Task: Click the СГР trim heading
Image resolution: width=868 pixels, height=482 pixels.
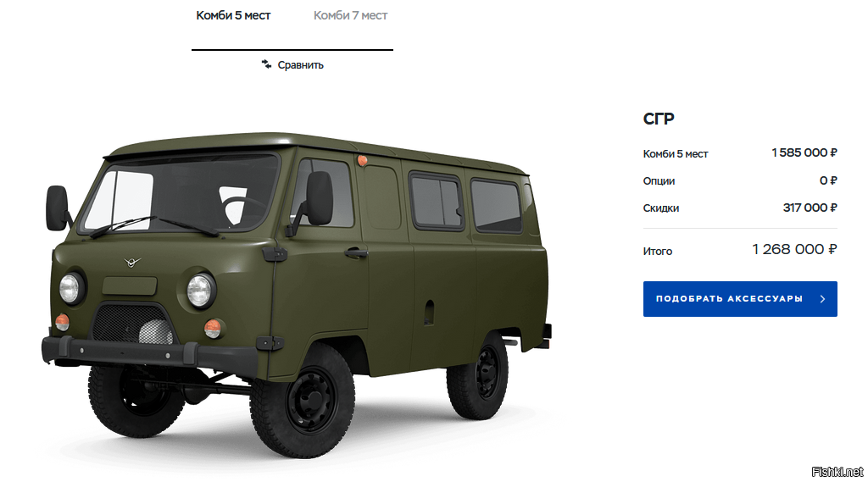Action: coord(659,119)
